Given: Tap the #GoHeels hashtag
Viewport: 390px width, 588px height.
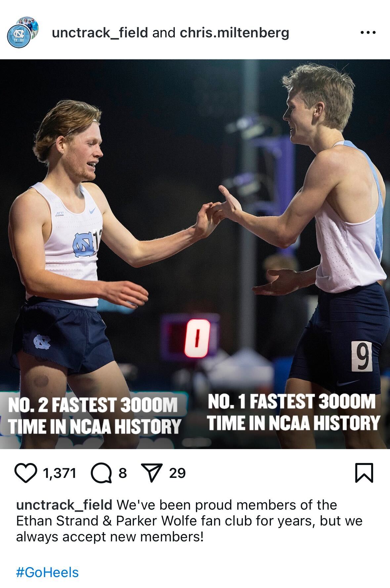Looking at the screenshot, I should [47, 572].
